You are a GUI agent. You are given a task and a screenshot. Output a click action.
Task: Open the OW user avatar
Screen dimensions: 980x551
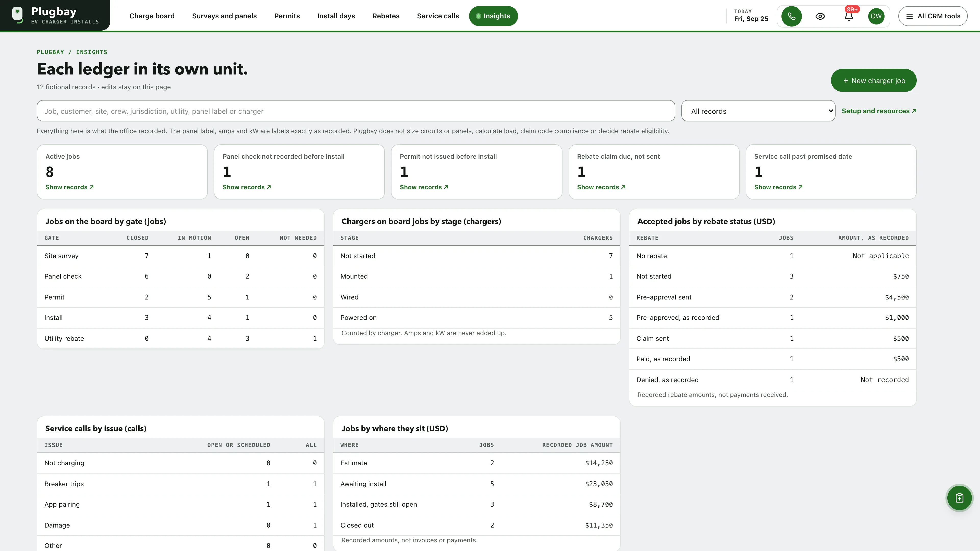click(876, 16)
